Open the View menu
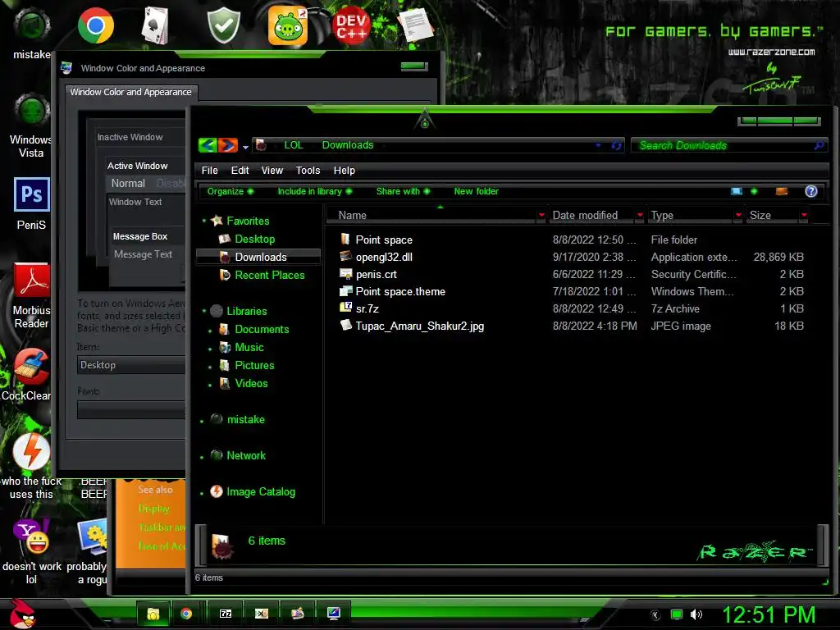This screenshot has width=840, height=630. coord(272,171)
